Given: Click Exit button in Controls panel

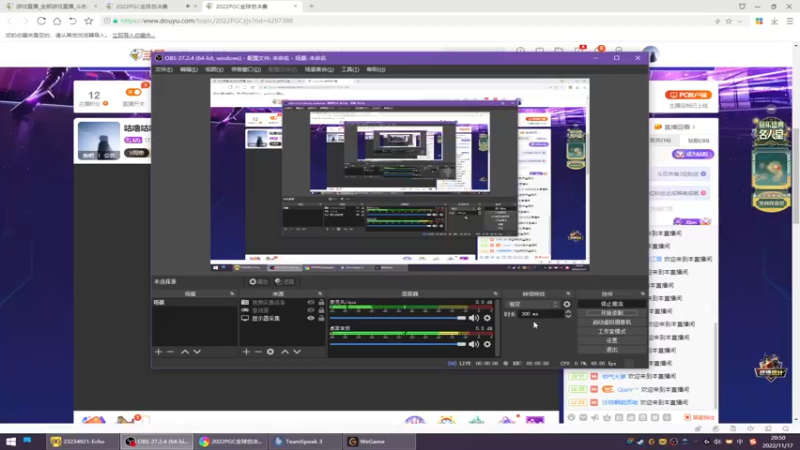Looking at the screenshot, I should point(612,349).
